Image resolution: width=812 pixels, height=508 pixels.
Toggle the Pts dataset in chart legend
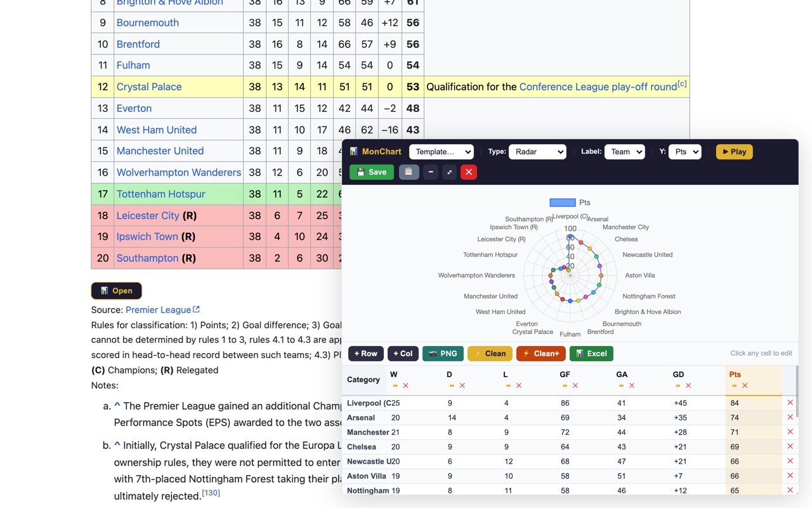click(570, 203)
